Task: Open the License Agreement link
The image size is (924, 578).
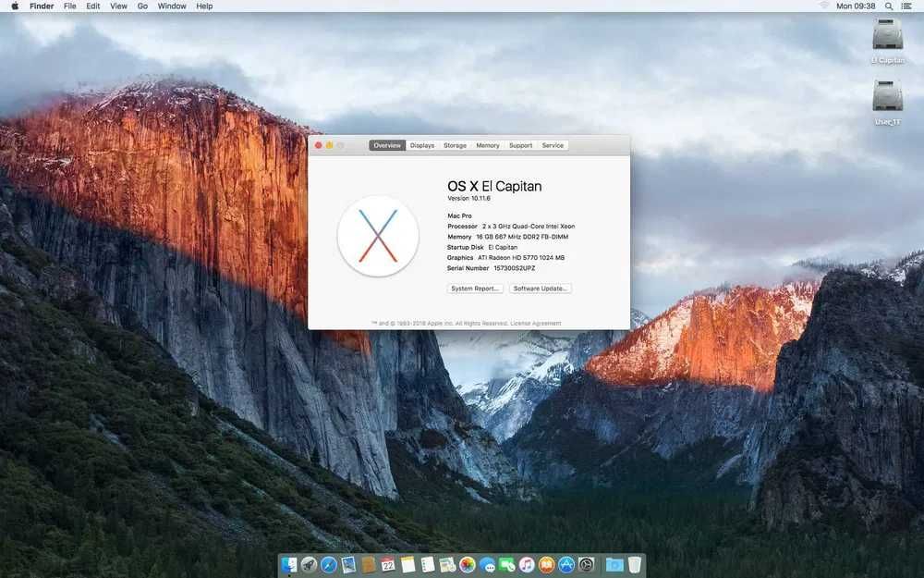Action: pos(536,323)
